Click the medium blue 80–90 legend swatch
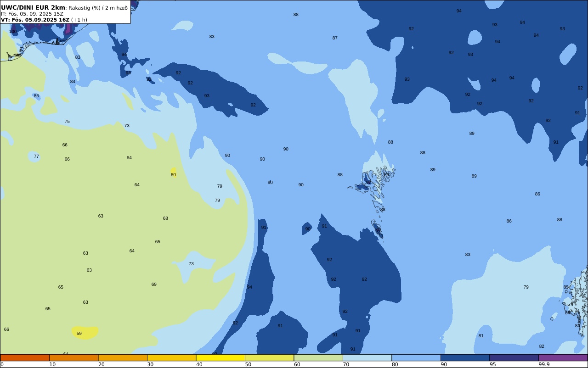 tap(416, 357)
